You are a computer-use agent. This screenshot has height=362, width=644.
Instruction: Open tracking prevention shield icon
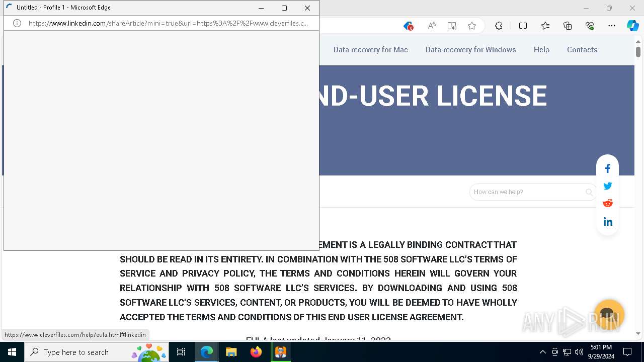click(x=408, y=26)
